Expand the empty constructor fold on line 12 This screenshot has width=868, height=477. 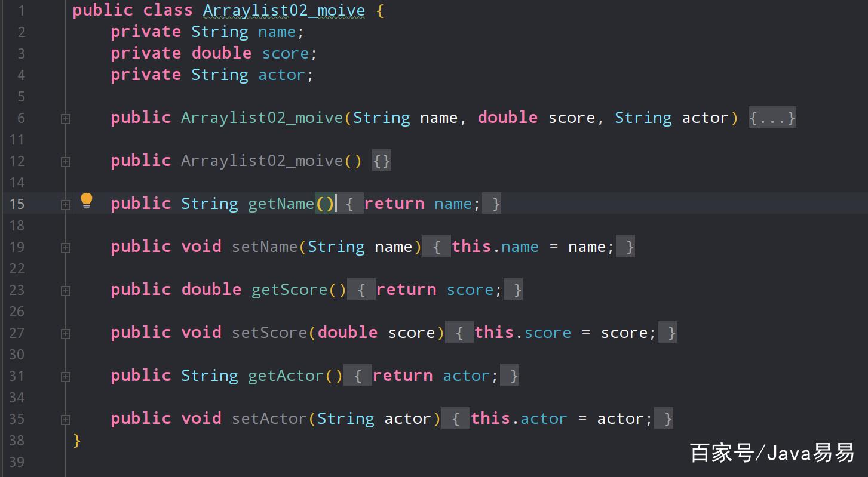66,162
